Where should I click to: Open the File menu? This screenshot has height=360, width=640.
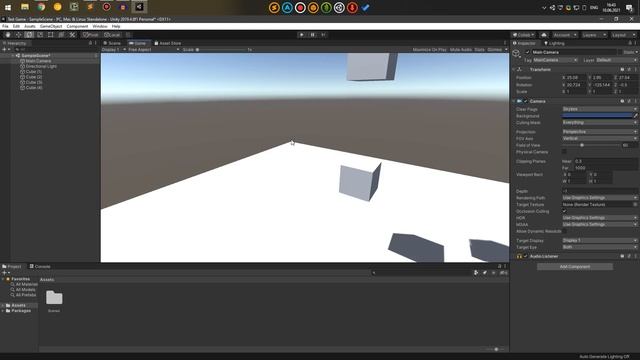[x=5, y=26]
